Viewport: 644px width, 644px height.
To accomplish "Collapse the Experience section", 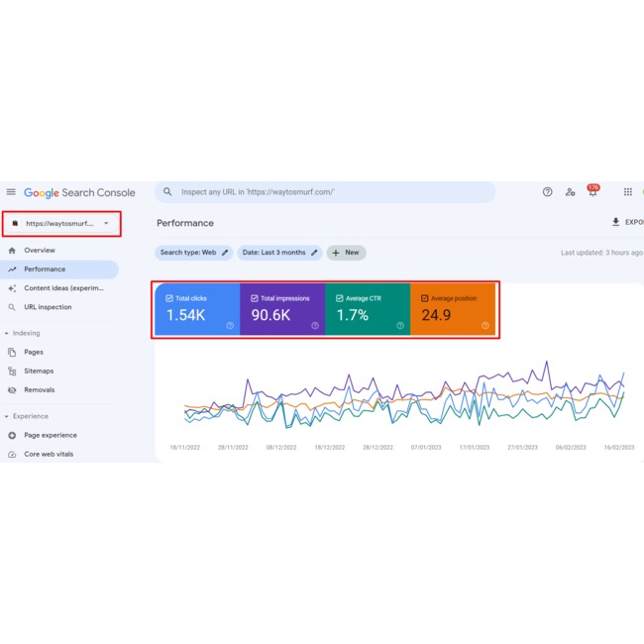I will coord(6,417).
